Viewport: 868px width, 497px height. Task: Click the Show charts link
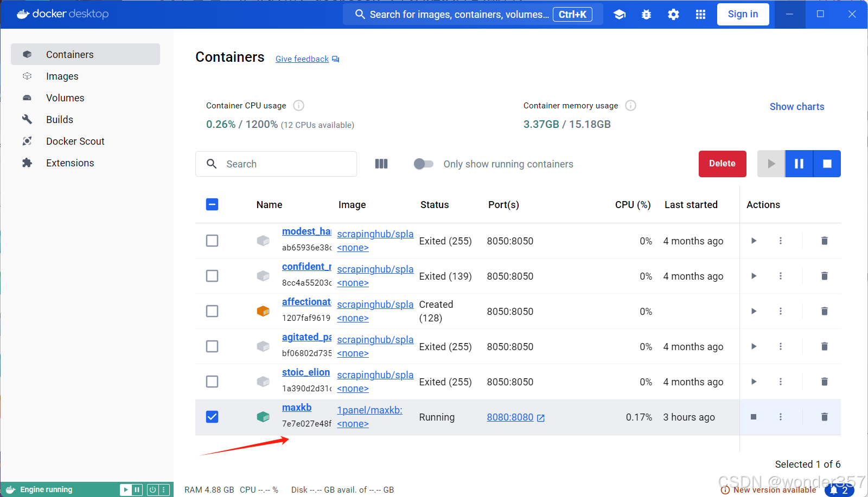coord(796,107)
